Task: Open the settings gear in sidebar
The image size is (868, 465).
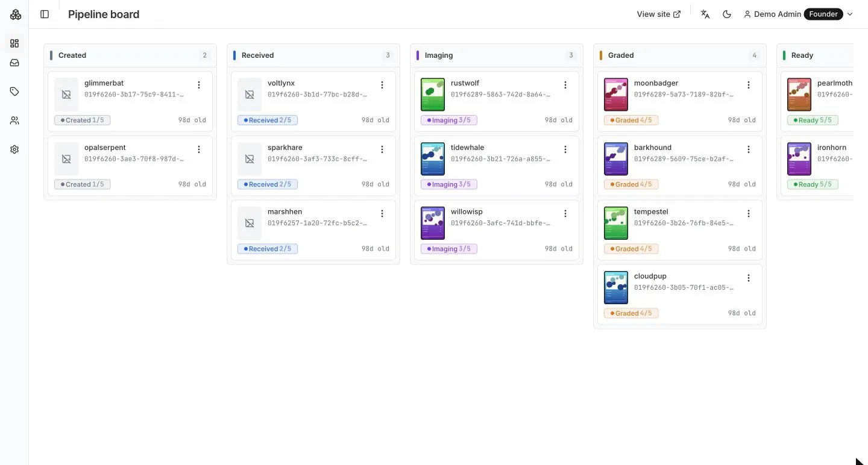Action: point(14,149)
